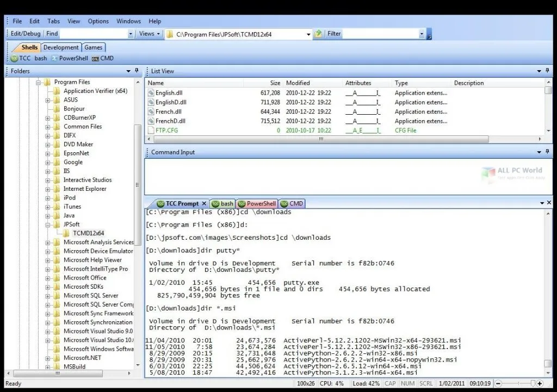This screenshot has width=557, height=392.
Task: Toggle the NUM lock indicator
Action: [407, 383]
